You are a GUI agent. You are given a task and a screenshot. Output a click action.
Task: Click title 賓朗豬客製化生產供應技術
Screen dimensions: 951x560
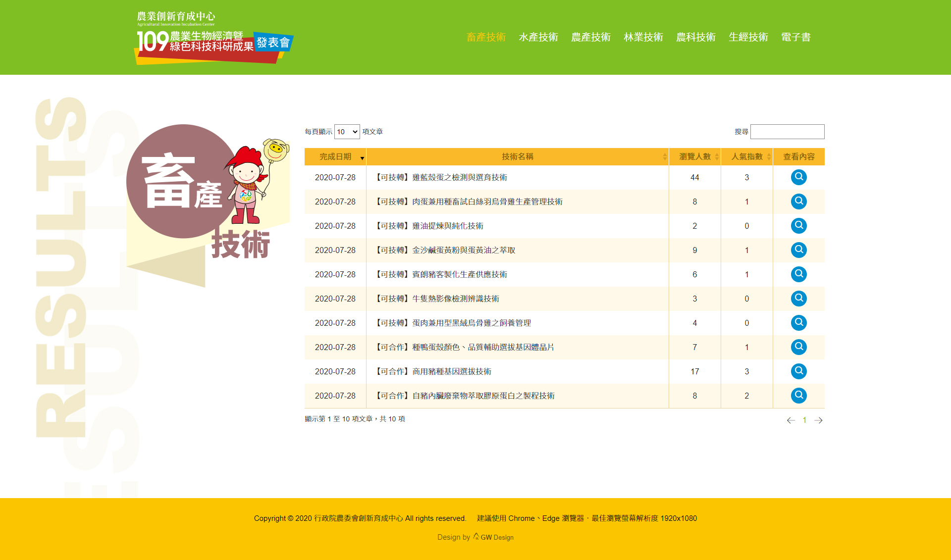click(440, 274)
